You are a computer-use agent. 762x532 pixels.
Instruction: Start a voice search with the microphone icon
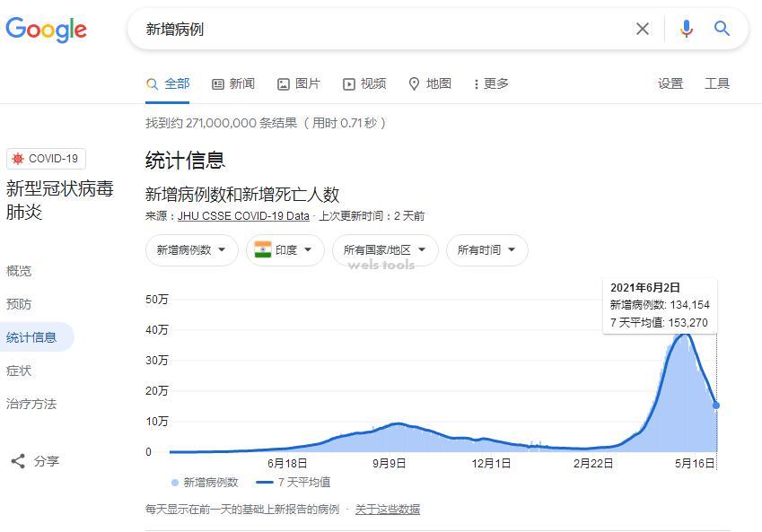tap(686, 29)
